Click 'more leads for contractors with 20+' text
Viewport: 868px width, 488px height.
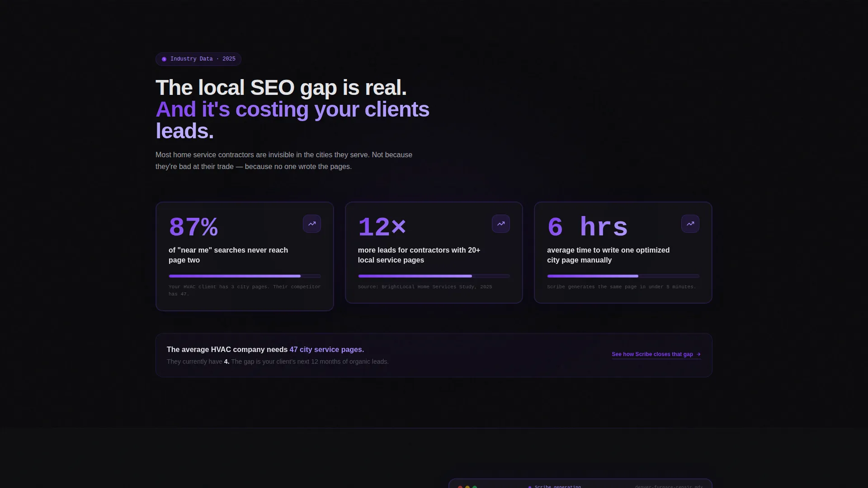click(x=419, y=250)
